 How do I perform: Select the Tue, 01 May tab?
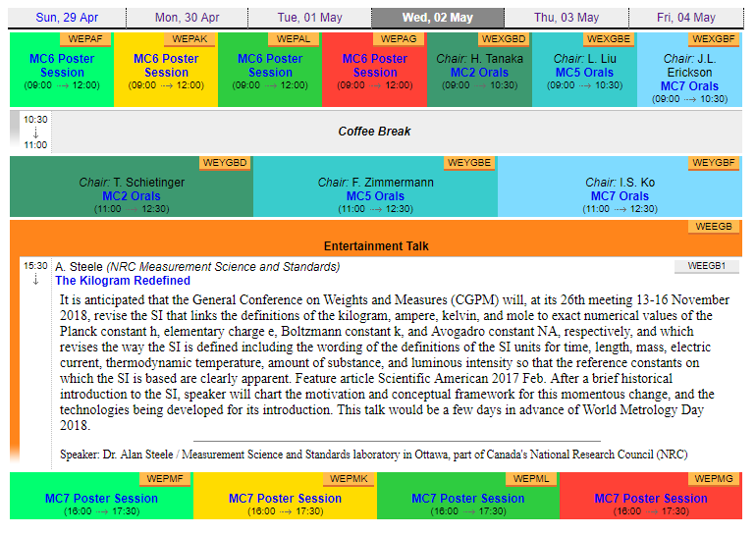308,18
